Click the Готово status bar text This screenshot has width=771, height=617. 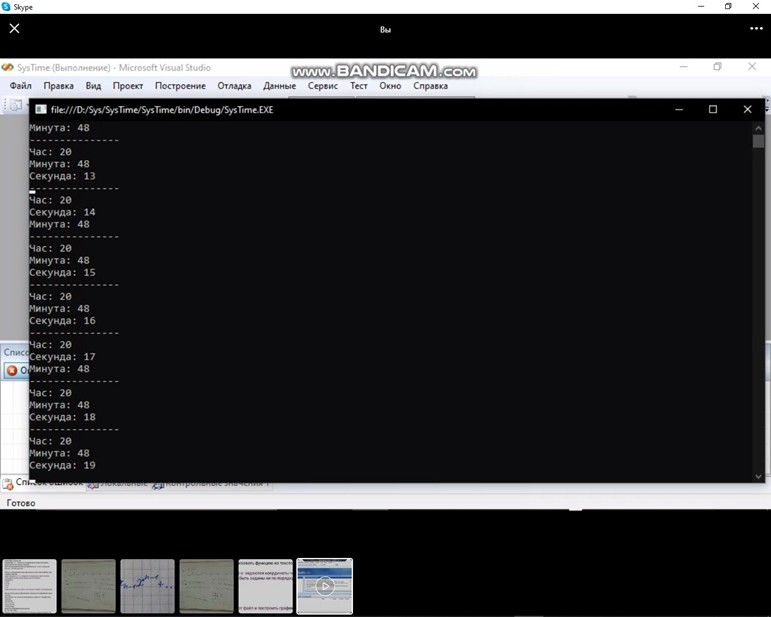(21, 503)
